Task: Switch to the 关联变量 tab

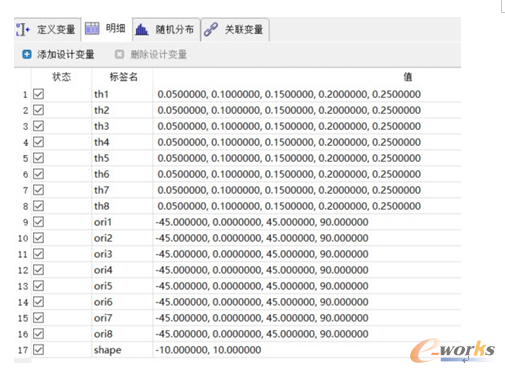Action: [235, 30]
